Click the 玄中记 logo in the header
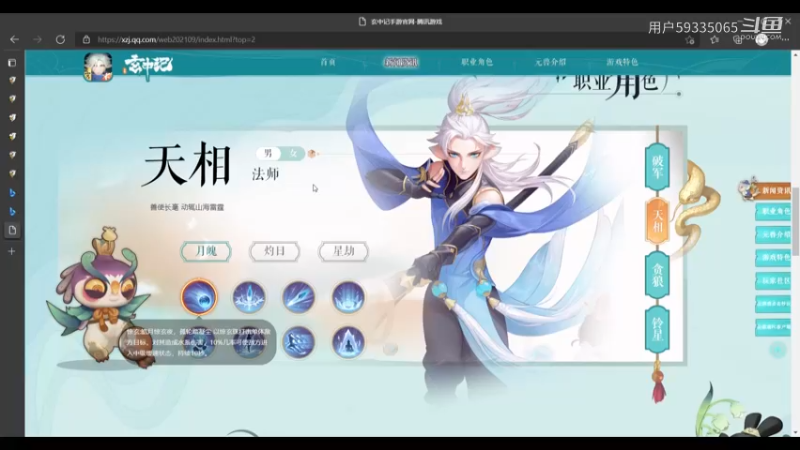Screen dimensions: 800x450 pyautogui.click(x=148, y=66)
